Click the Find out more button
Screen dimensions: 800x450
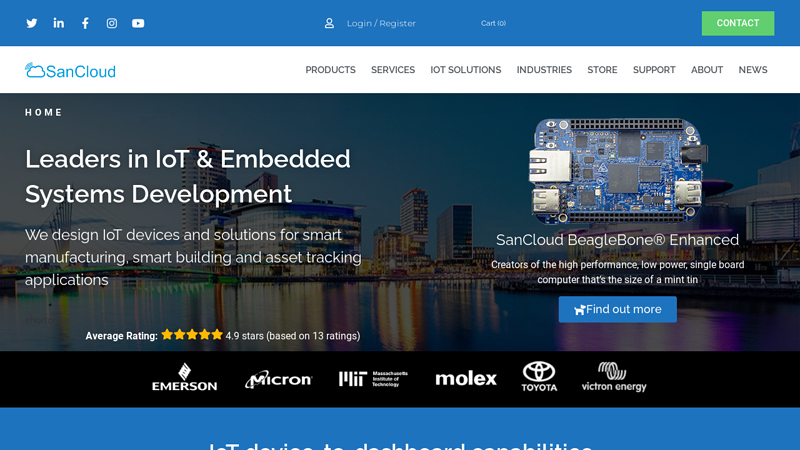[x=617, y=309]
